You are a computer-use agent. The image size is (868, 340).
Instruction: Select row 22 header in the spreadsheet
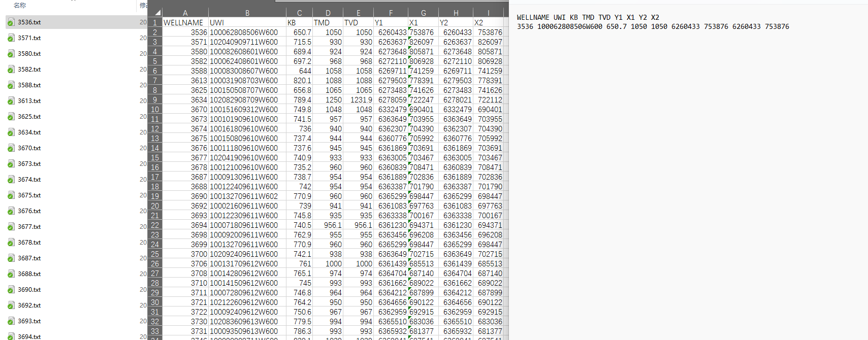pos(155,225)
